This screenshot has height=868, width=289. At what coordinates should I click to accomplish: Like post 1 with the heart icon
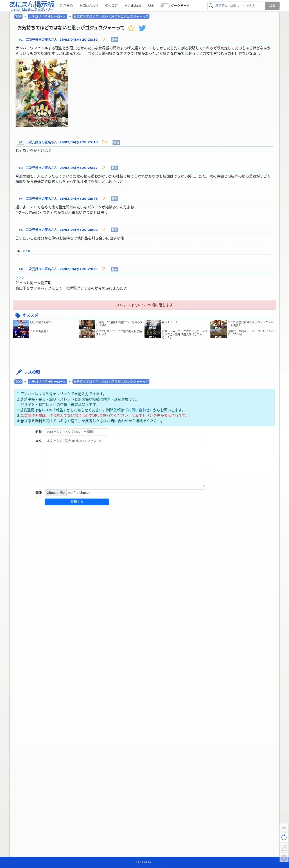pyautogui.click(x=103, y=39)
